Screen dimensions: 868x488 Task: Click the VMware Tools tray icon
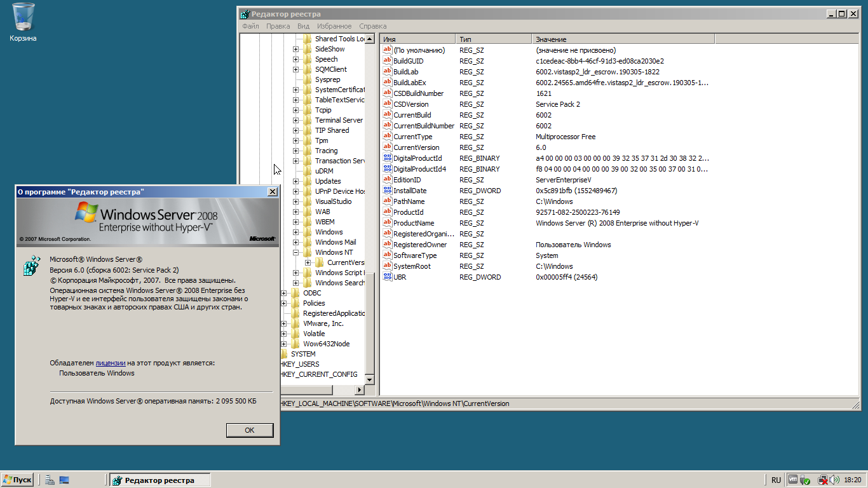(x=793, y=480)
